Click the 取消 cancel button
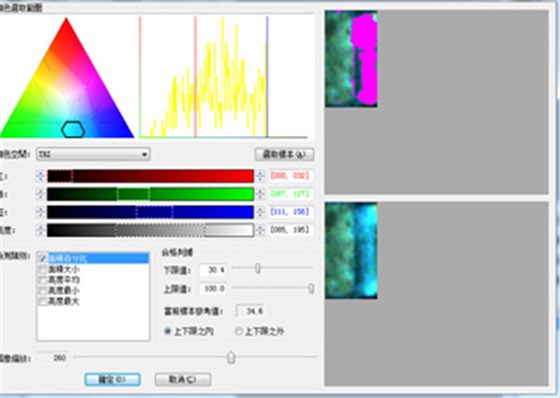This screenshot has width=560, height=398. (182, 379)
